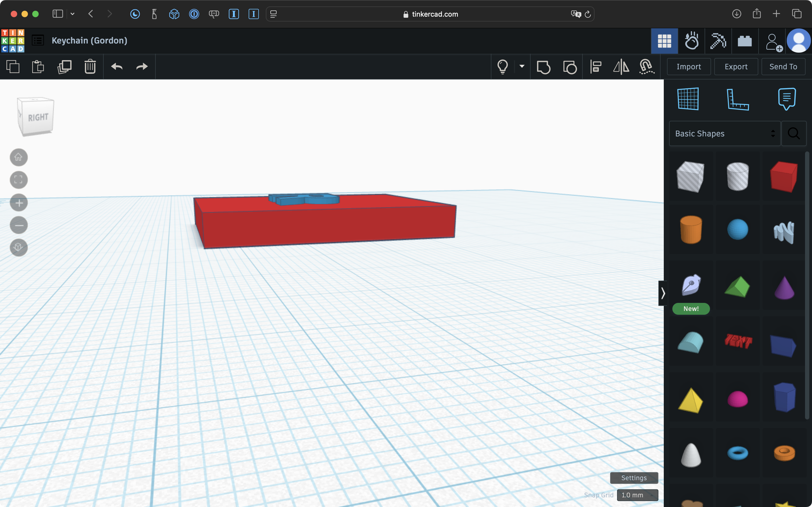Open the Settings button
The height and width of the screenshot is (507, 812).
coord(634,478)
